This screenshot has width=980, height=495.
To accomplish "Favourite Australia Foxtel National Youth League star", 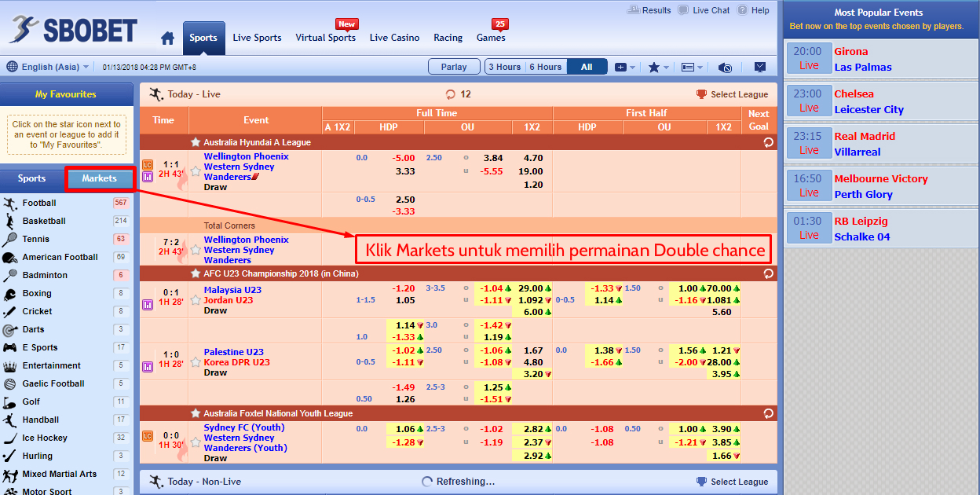I will 196,413.
